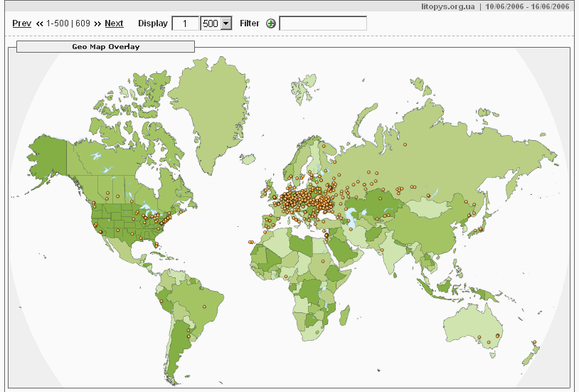
Task: Click the double right arrow pagination icon
Action: tap(97, 23)
